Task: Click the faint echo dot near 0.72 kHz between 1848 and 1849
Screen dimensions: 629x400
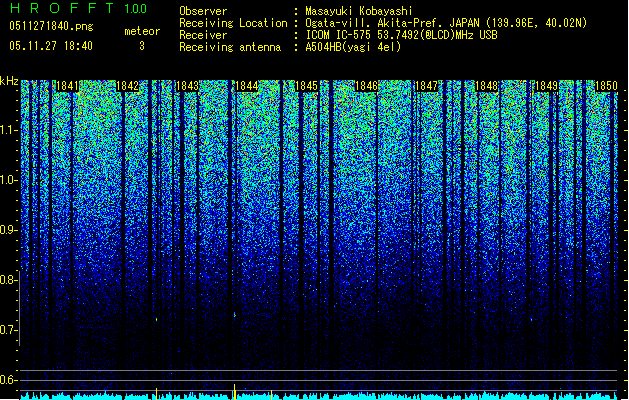Action: click(532, 320)
